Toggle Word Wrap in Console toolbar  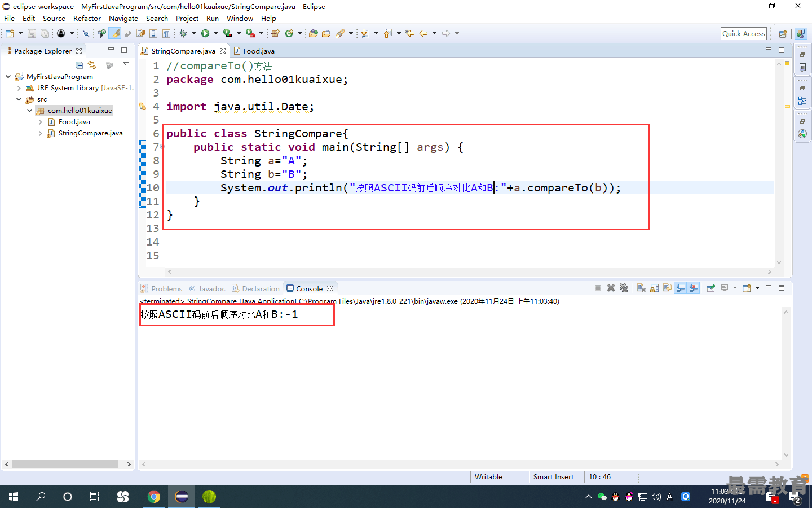click(667, 288)
